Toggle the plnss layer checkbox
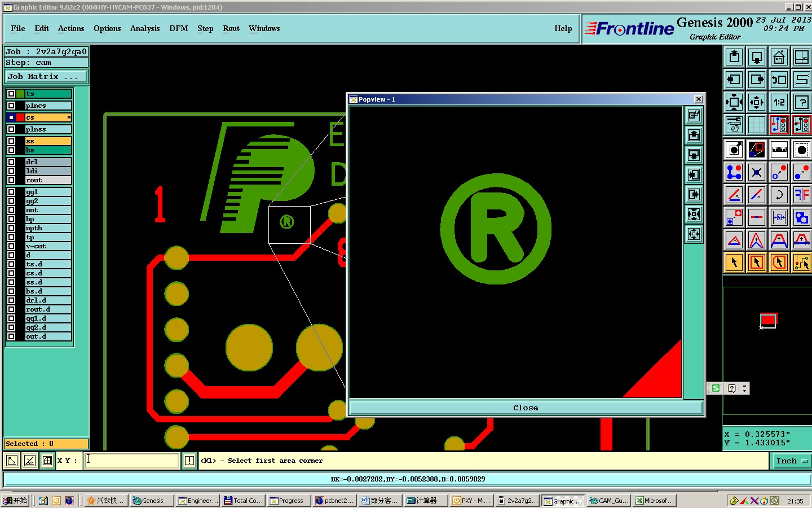The height and width of the screenshot is (508, 812). [11, 129]
